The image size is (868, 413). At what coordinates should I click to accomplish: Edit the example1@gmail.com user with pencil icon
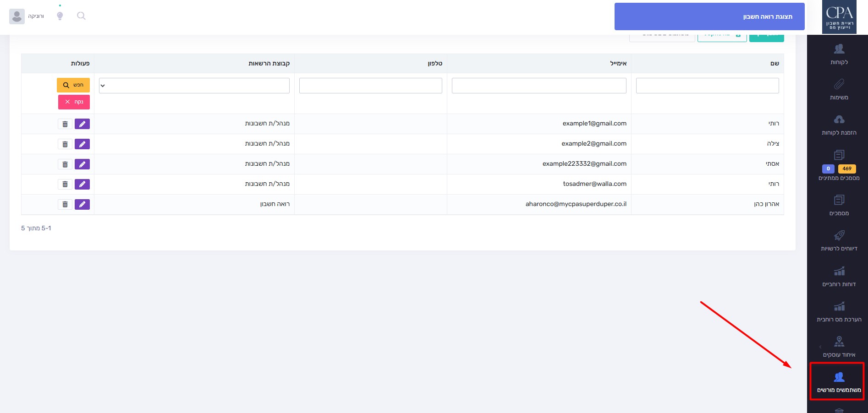pos(82,124)
